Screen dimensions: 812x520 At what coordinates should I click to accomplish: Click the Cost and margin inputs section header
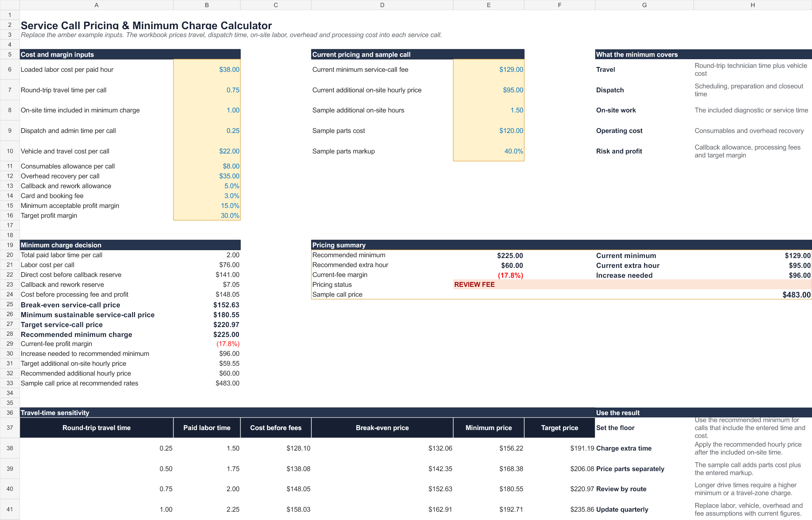[130, 54]
